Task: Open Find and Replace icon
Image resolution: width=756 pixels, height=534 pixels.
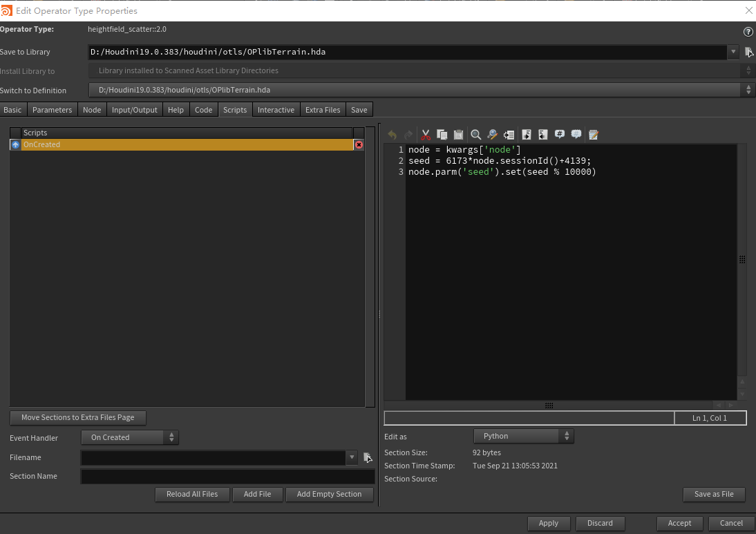Action: (492, 135)
